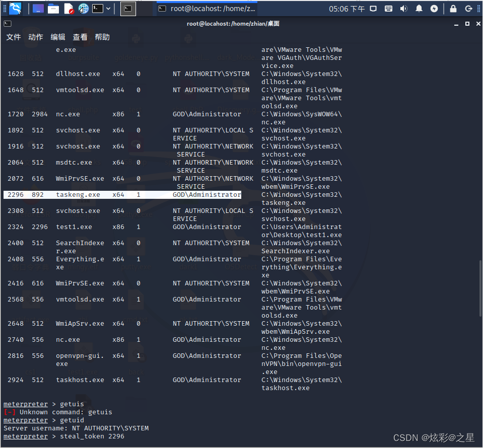Click the steal_token 2296 command text

pos(92,436)
